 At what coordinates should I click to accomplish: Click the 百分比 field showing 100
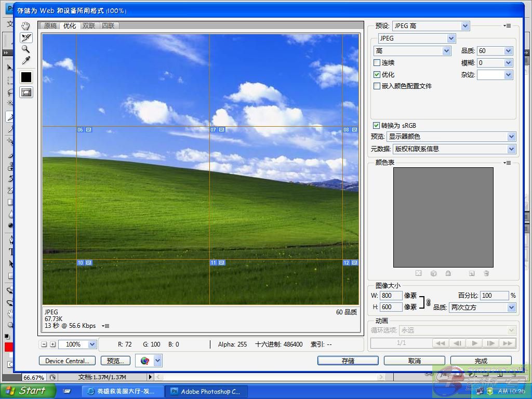495,296
